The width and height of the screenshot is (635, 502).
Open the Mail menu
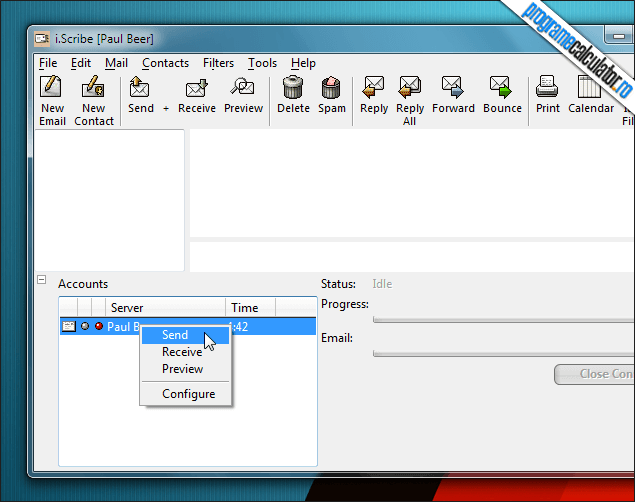pyautogui.click(x=116, y=63)
